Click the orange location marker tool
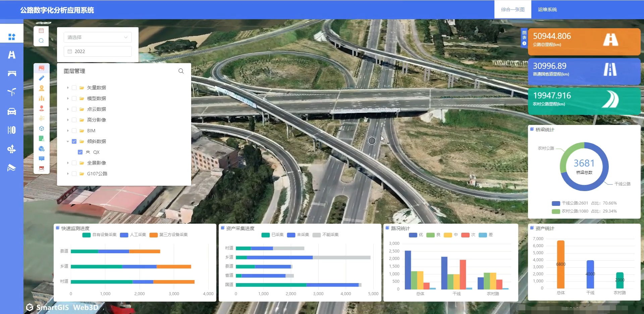This screenshot has height=314, width=644. 42,88
